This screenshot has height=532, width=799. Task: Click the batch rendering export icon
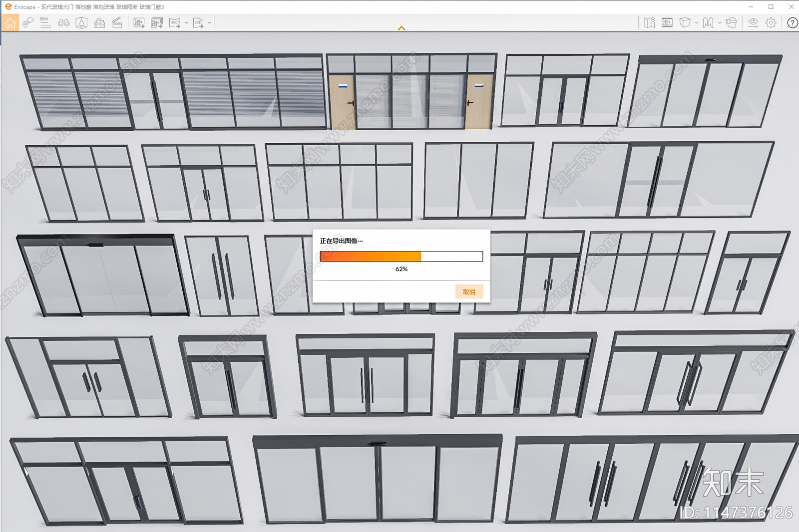[x=157, y=23]
